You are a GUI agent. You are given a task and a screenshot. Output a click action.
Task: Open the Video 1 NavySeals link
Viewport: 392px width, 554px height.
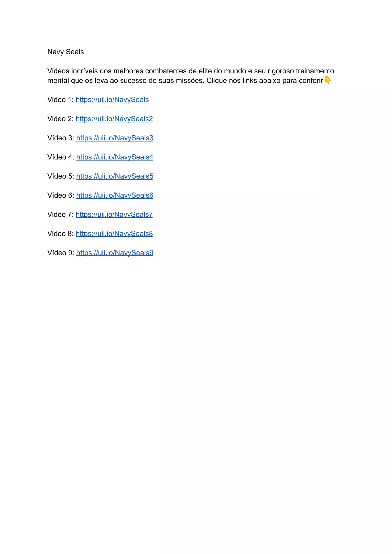(x=112, y=100)
